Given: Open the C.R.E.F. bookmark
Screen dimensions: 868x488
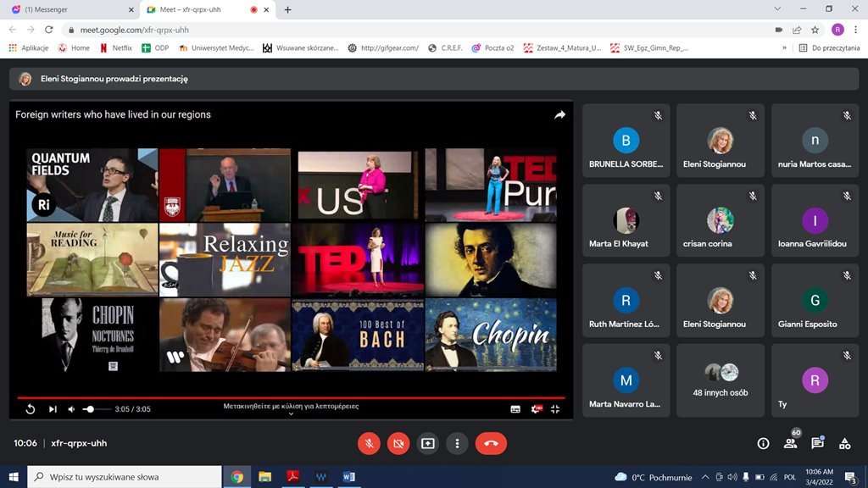Looking at the screenshot, I should (446, 48).
